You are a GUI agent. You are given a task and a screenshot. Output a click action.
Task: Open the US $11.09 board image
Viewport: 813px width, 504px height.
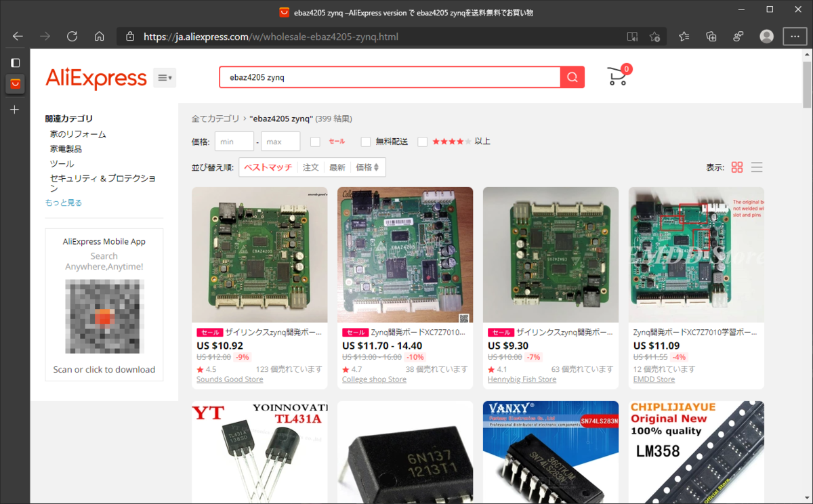[696, 255]
